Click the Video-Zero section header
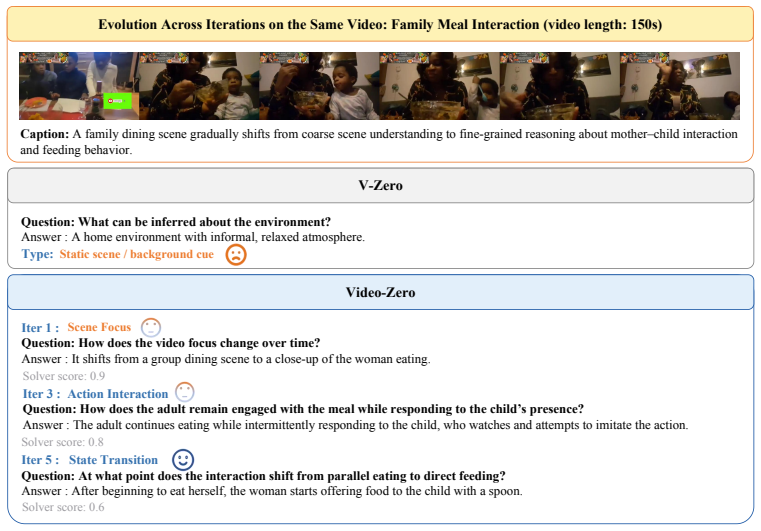761x531 pixels. [x=380, y=292]
